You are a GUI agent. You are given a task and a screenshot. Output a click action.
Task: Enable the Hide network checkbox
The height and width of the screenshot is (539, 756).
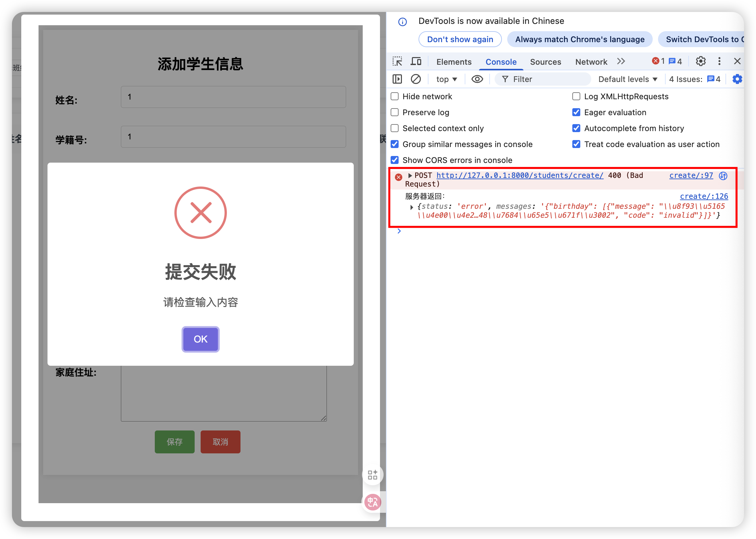tap(395, 96)
